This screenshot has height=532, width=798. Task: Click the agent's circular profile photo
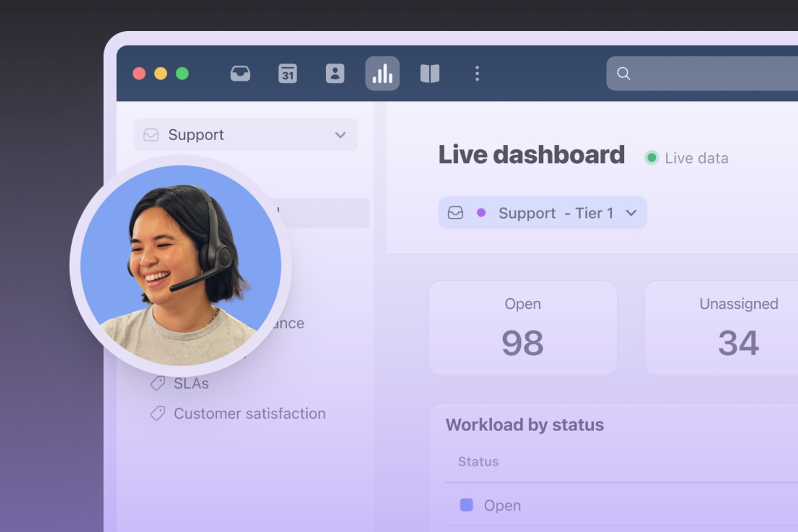pyautogui.click(x=181, y=265)
